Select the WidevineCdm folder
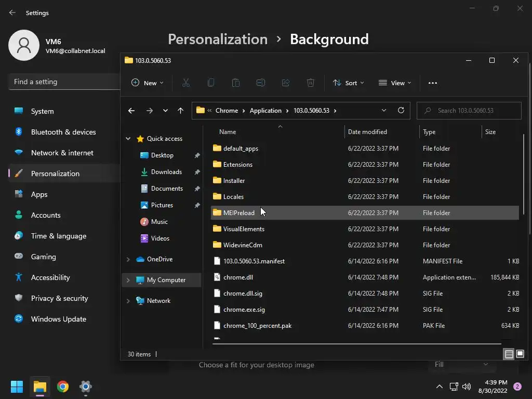 point(365,245)
